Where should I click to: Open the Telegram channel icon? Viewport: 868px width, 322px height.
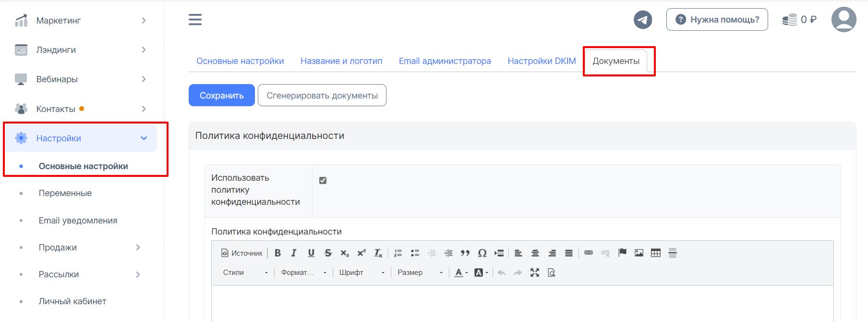643,20
